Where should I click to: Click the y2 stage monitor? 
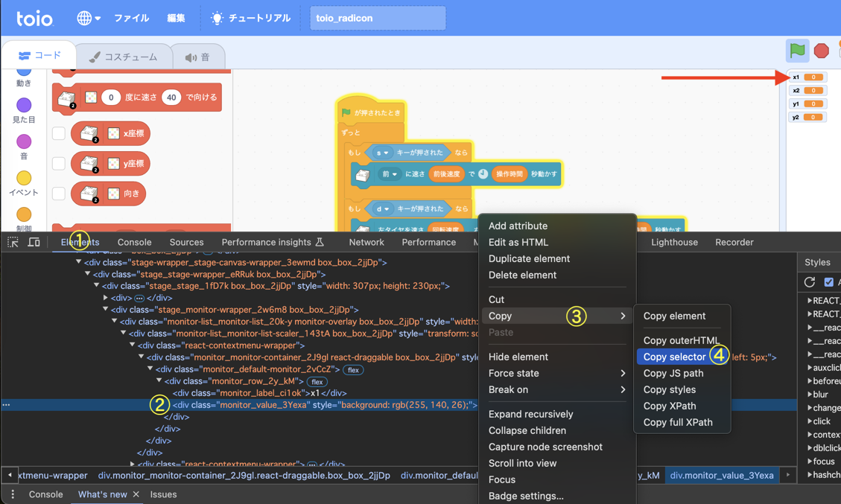pos(807,118)
